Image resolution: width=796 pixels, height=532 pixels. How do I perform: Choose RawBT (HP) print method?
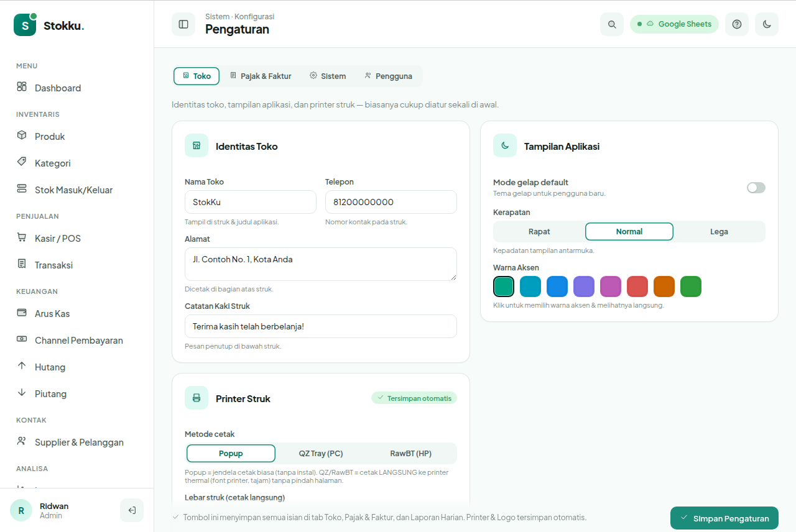point(411,453)
